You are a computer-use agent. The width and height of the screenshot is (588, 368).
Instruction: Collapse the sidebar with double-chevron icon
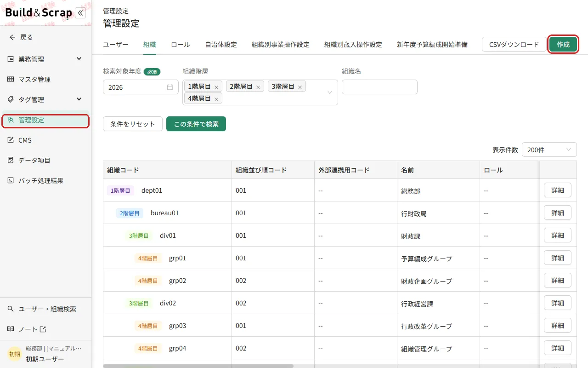point(80,13)
